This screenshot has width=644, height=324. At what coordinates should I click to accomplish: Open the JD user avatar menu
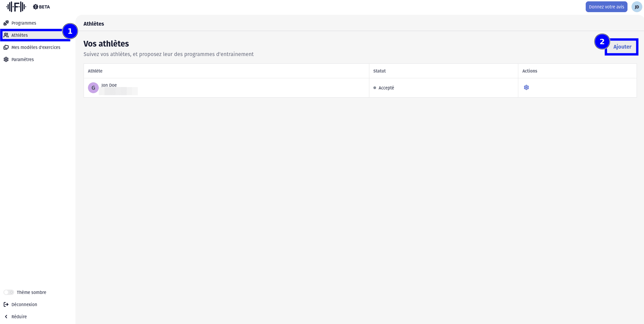[x=637, y=7]
